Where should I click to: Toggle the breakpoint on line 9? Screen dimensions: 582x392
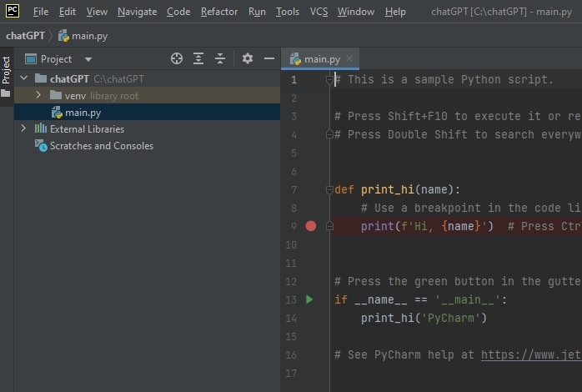click(311, 226)
